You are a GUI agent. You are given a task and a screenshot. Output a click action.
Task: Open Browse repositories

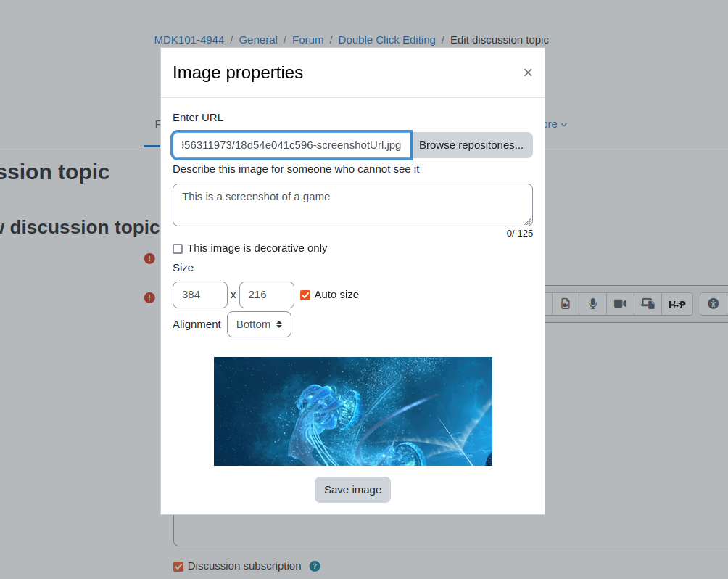471,145
